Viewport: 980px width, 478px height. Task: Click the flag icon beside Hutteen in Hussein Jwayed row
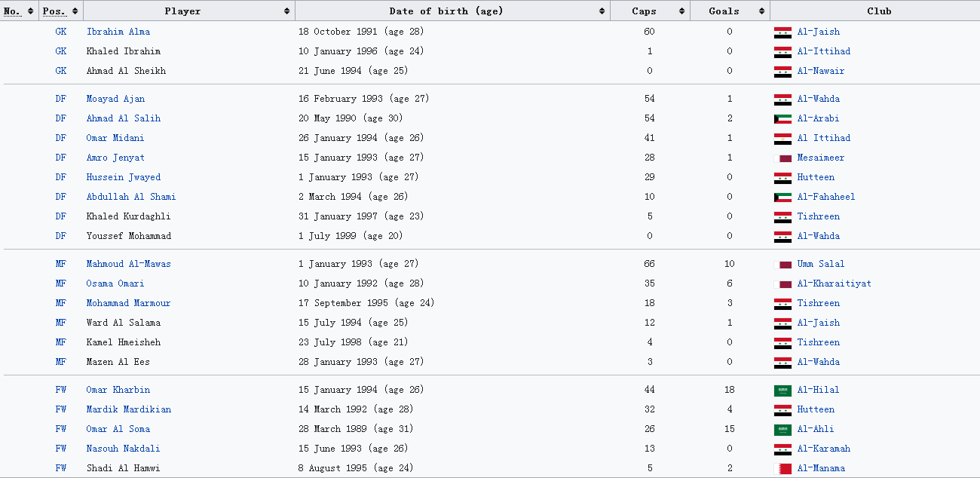click(782, 178)
